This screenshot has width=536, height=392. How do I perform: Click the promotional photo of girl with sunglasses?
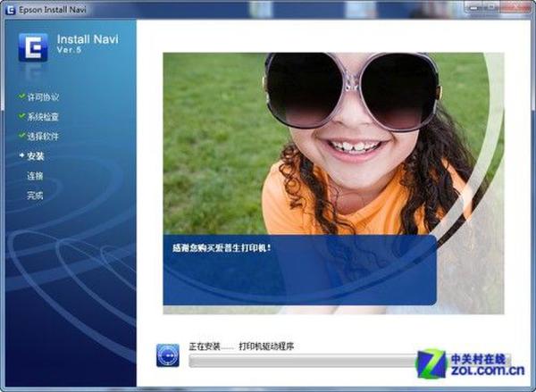point(333,183)
